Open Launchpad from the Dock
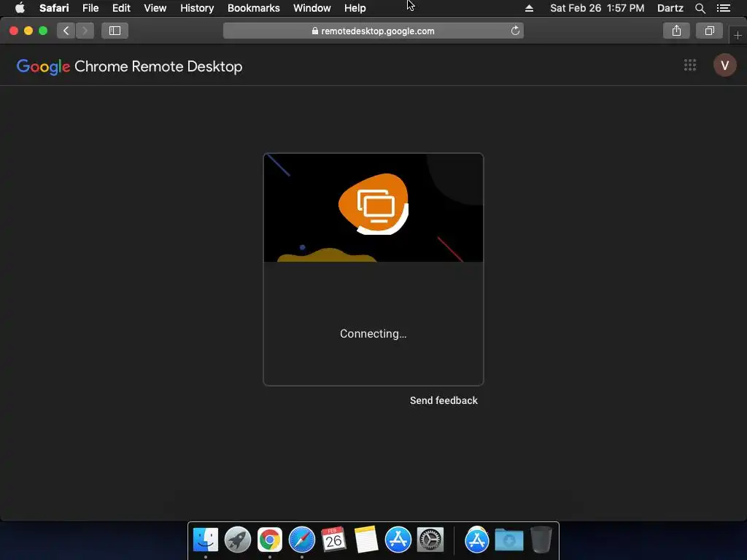Screen dimensions: 747x560 238,540
